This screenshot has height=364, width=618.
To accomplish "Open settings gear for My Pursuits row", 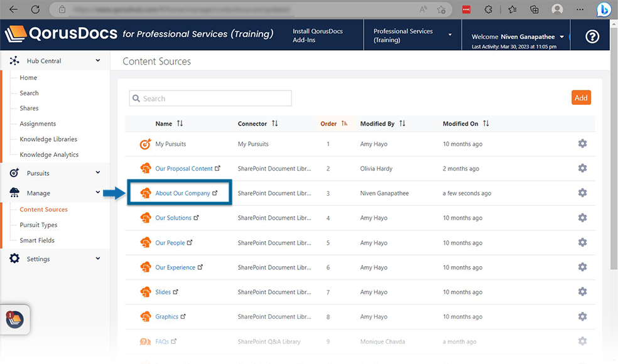I will coord(583,143).
